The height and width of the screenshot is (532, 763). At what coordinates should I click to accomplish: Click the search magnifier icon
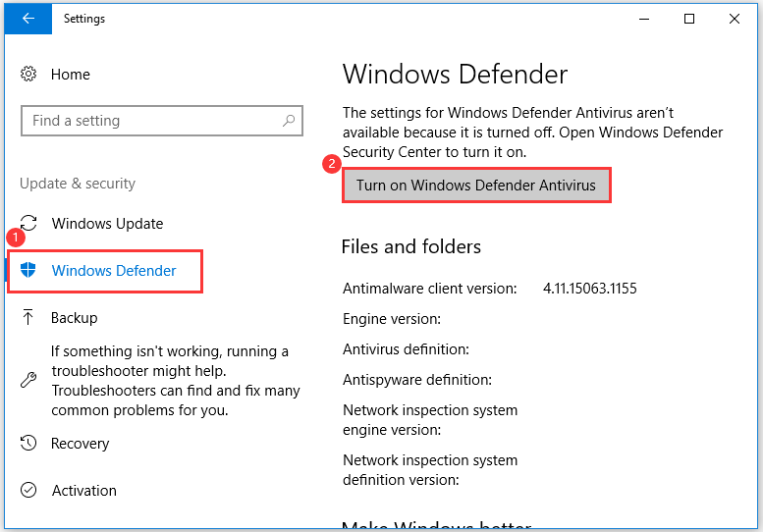click(x=289, y=120)
